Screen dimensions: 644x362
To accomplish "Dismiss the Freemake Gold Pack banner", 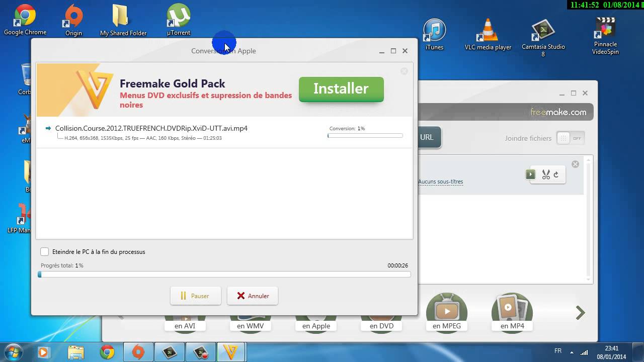I will (x=404, y=71).
